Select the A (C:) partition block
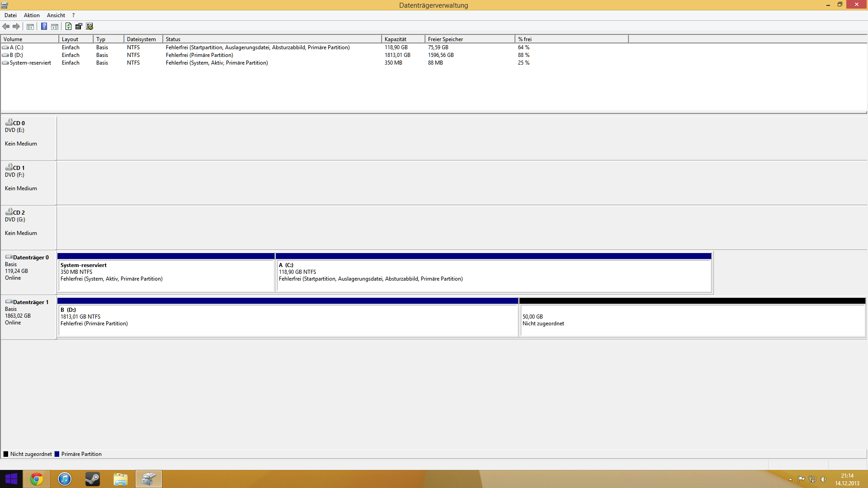The width and height of the screenshot is (868, 488). pos(493,275)
